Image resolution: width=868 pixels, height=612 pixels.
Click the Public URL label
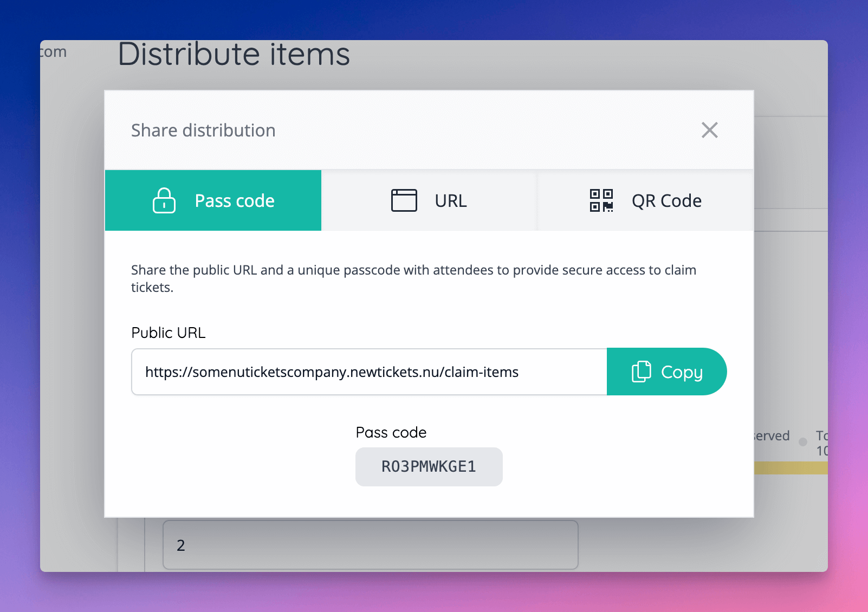tap(168, 333)
